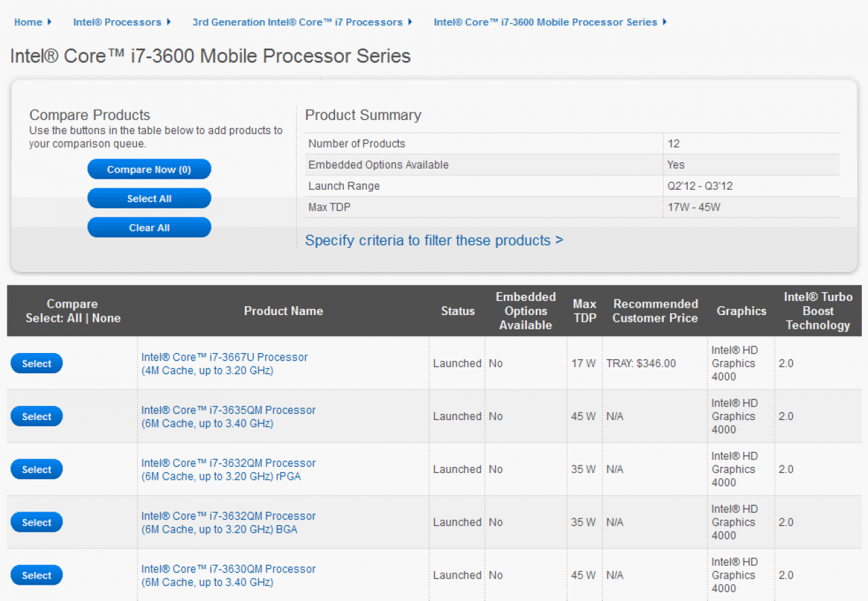Click the HD Graphics 4000 cell for i7-3630QM

(x=734, y=575)
